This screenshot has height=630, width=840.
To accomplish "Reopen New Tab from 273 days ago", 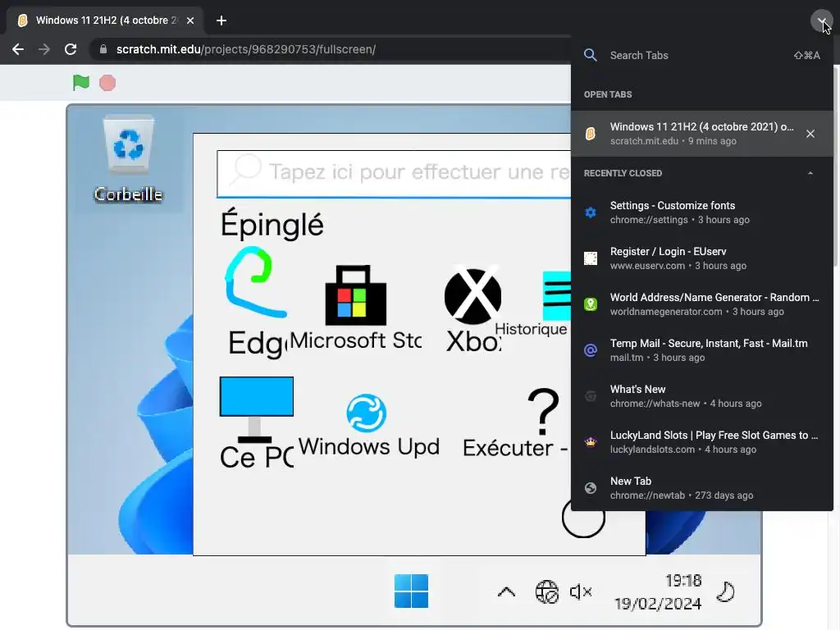I will point(702,488).
